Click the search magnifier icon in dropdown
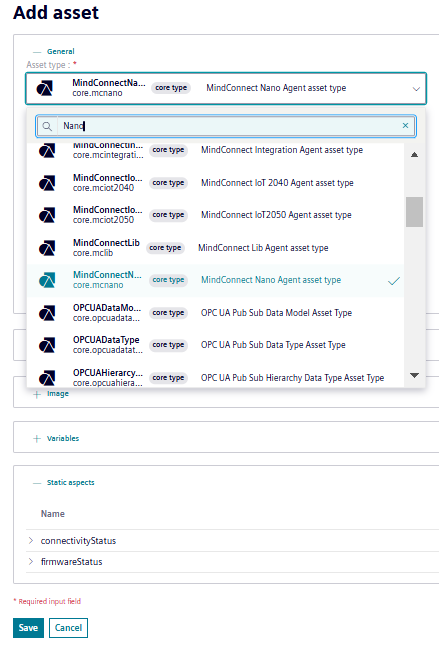 click(47, 126)
